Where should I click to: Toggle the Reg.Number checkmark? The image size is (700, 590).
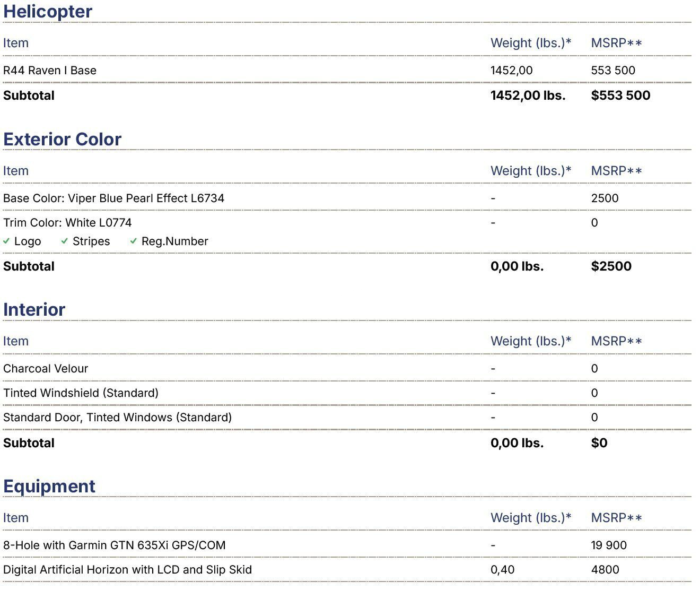[x=134, y=241]
